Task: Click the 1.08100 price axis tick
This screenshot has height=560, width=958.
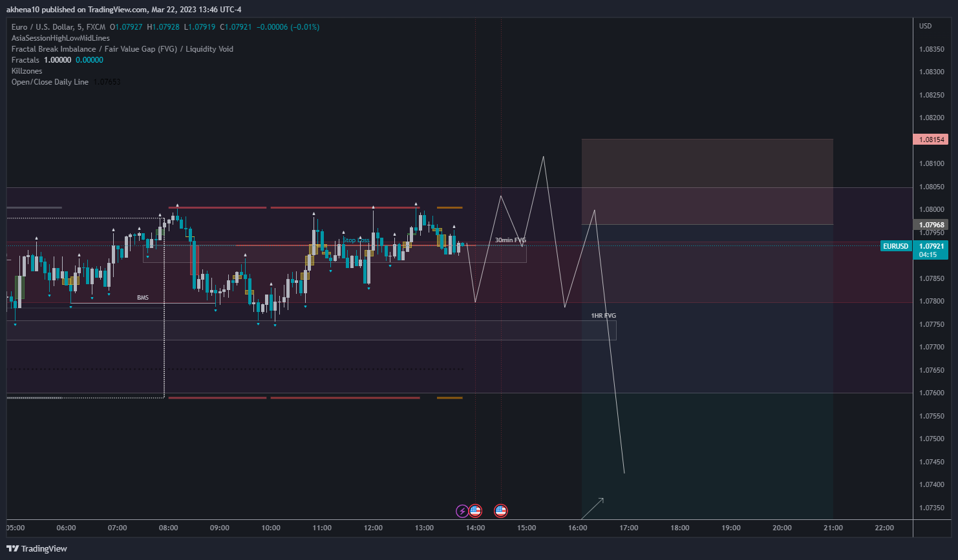Action: tap(931, 163)
